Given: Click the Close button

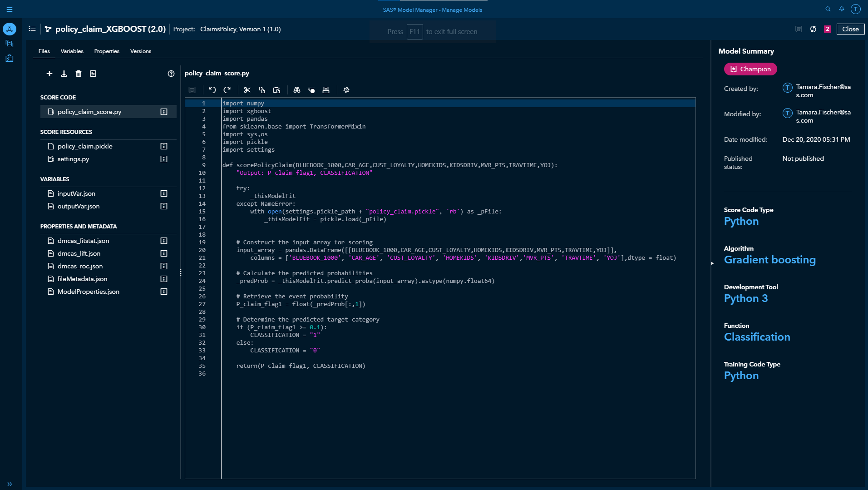Looking at the screenshot, I should 850,29.
